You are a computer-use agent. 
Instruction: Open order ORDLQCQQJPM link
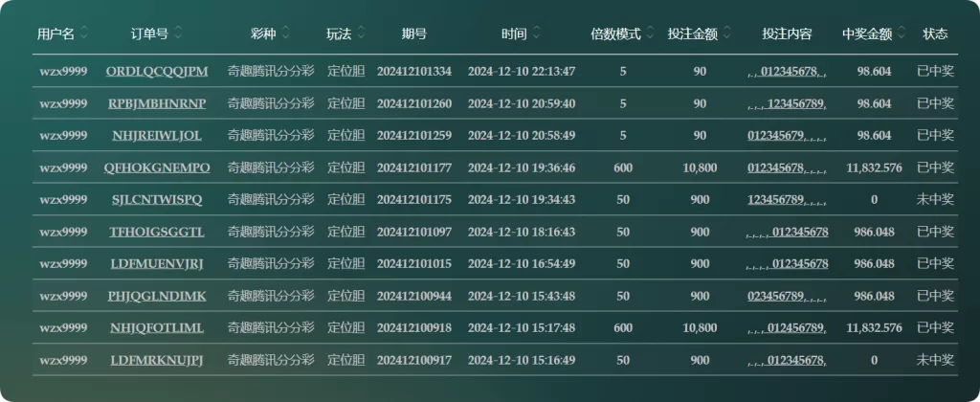[157, 71]
